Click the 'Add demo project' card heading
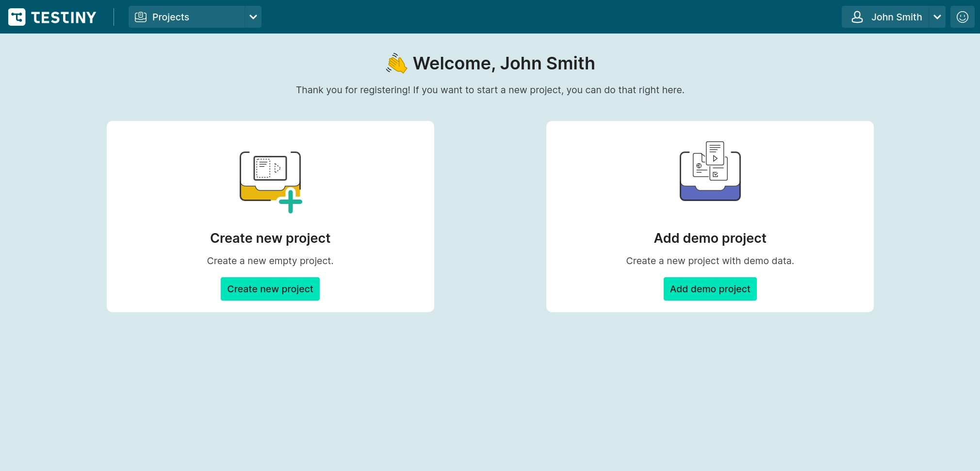The image size is (980, 471). pyautogui.click(x=710, y=238)
